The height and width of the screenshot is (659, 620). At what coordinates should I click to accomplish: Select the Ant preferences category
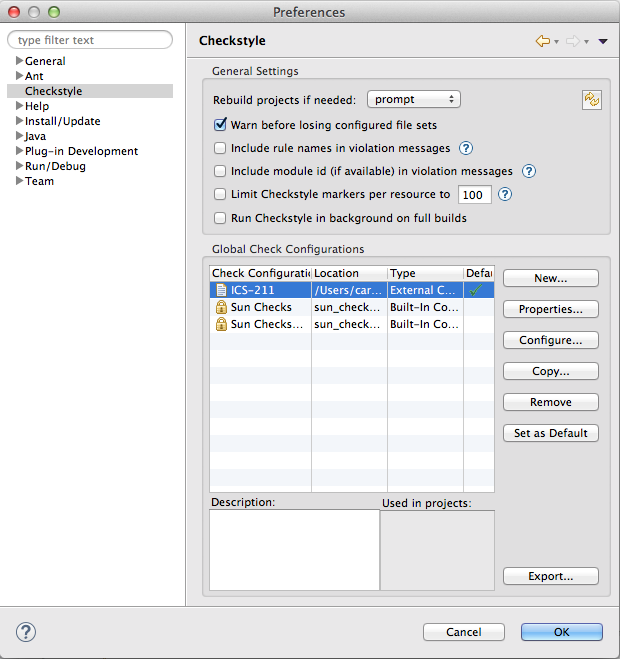pyautogui.click(x=34, y=76)
